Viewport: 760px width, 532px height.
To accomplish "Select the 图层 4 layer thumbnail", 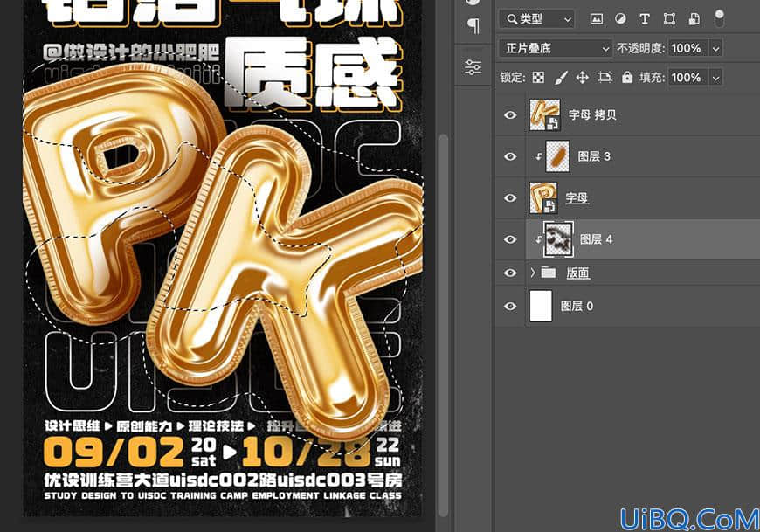I will coord(558,239).
